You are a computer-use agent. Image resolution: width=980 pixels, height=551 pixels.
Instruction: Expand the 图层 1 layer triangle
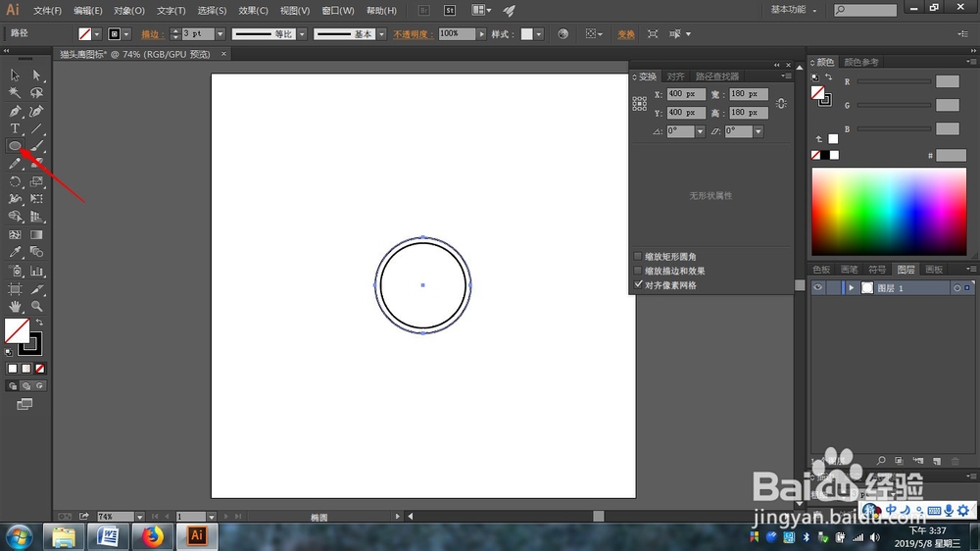tap(851, 287)
